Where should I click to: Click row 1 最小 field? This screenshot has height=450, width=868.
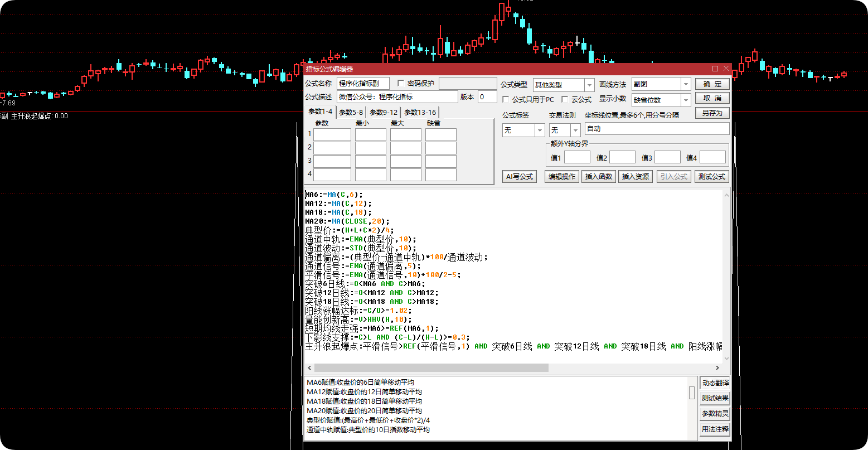tap(370, 134)
